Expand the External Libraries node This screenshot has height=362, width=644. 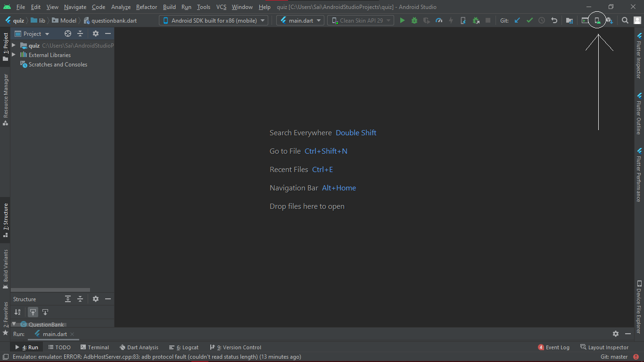click(x=14, y=55)
